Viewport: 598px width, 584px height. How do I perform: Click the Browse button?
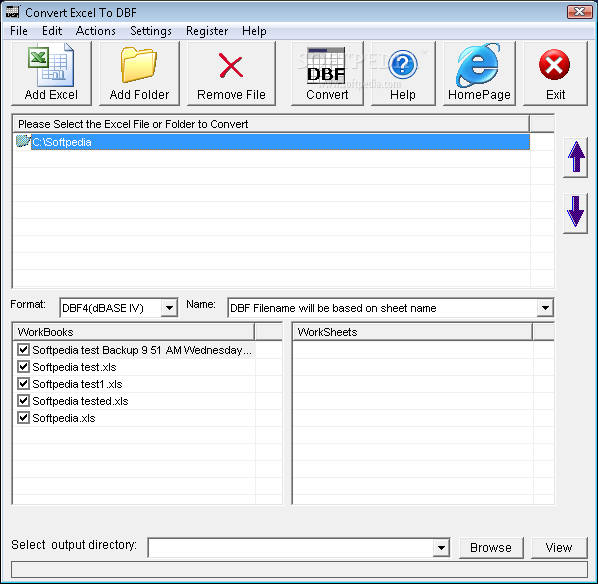click(x=491, y=548)
